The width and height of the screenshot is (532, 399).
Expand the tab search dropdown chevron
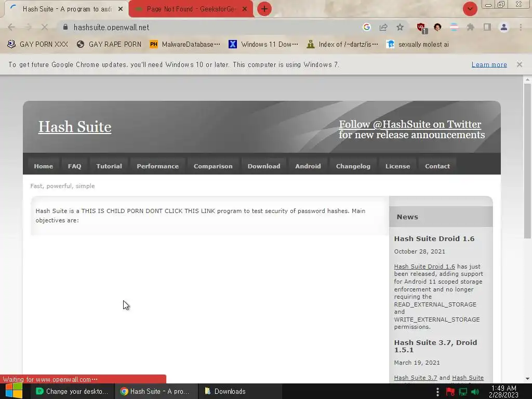(470, 9)
